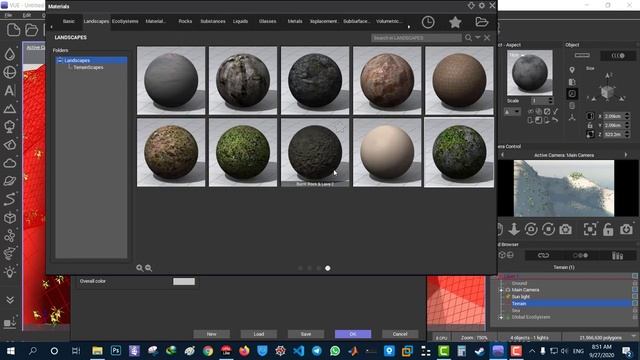
Task: Select the spline 'S' tool in left toolbar
Action: (10, 199)
